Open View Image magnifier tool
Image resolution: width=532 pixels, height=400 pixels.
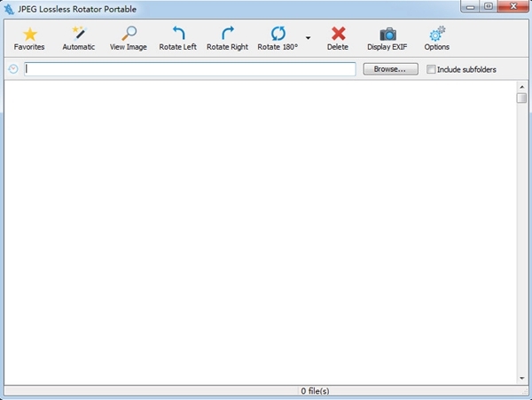coord(129,35)
